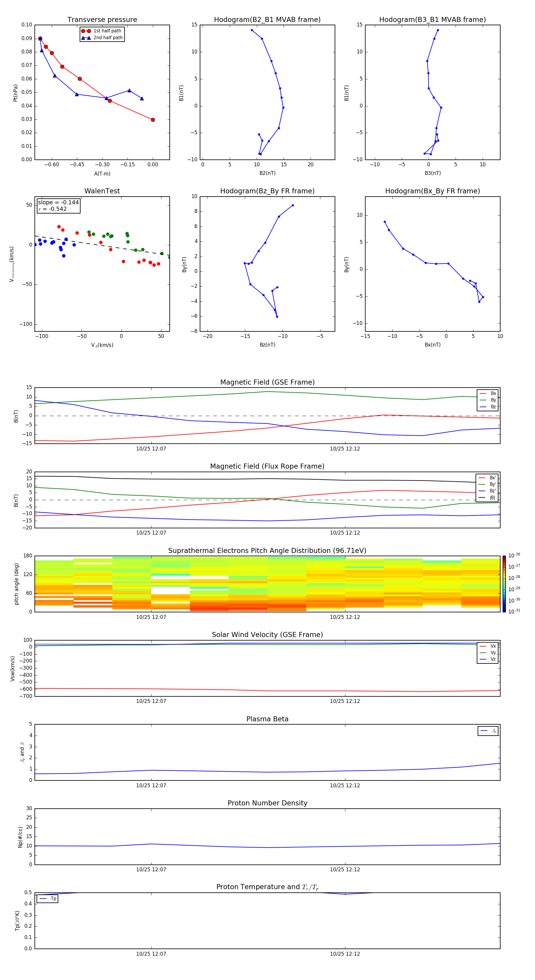Click the '|B|' legend entry in Flux Rope plot

pyautogui.click(x=487, y=498)
